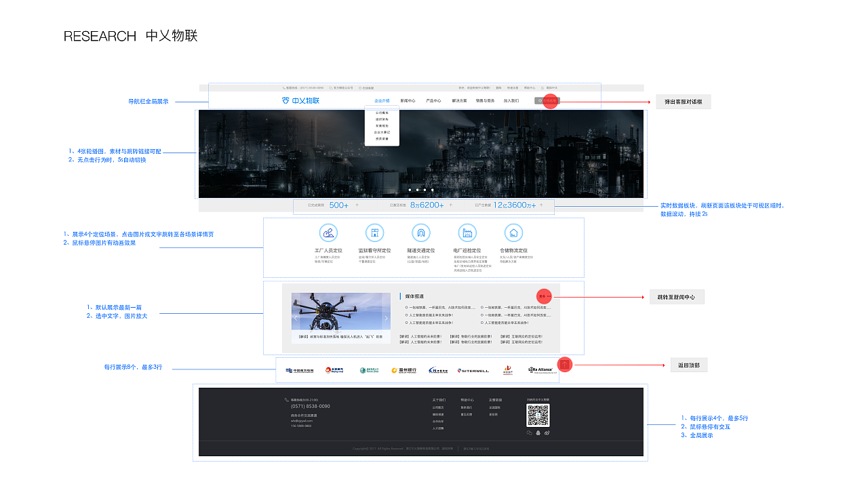
Task: Click the 仓储物流定位 warehouse icon
Action: coord(514,233)
